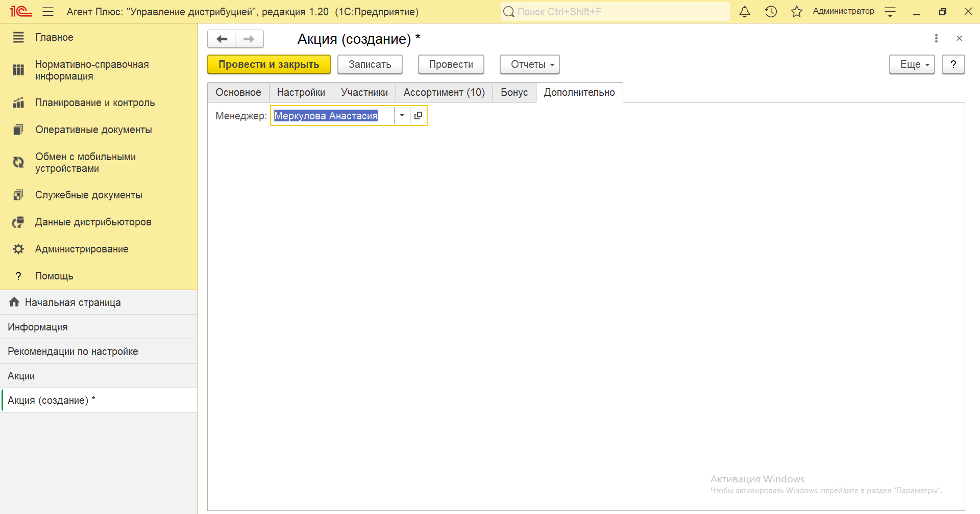Open the Помощь section

click(x=54, y=276)
